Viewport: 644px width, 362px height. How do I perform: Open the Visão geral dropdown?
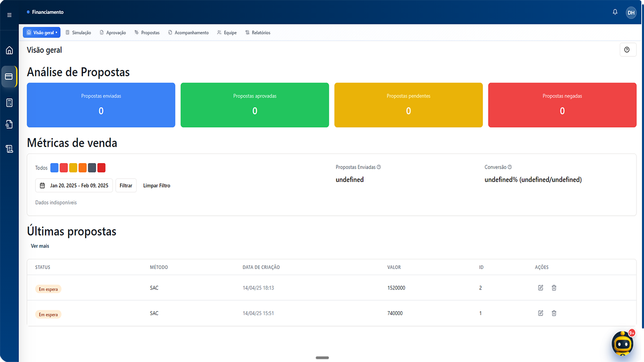click(x=41, y=32)
